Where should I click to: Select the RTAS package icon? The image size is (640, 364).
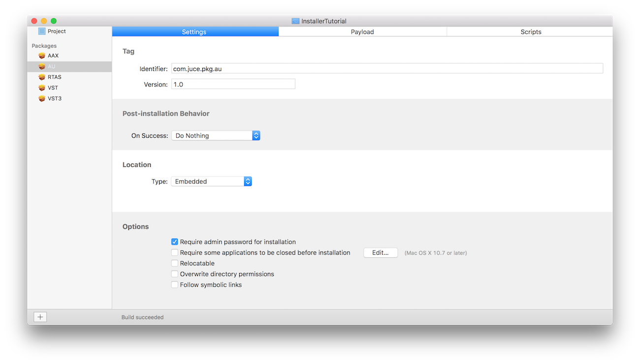[42, 77]
